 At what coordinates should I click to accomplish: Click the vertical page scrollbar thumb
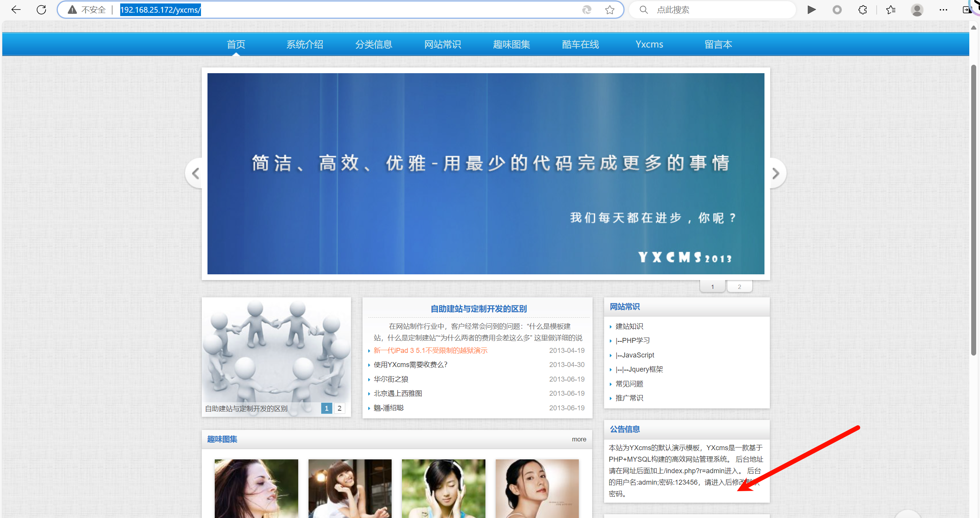point(973,210)
